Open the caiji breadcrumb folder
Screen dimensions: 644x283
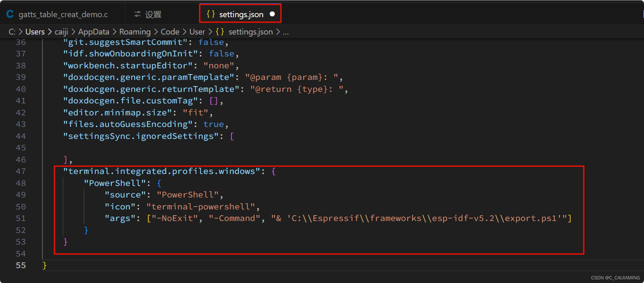pos(61,32)
